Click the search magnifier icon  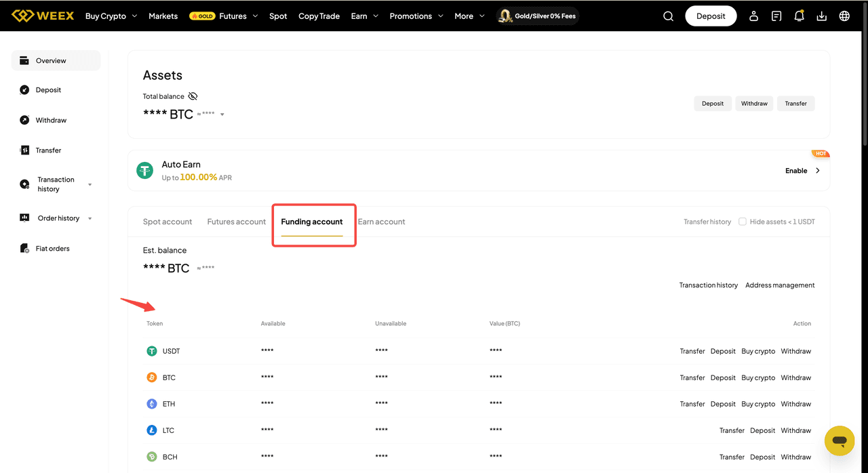[668, 16]
